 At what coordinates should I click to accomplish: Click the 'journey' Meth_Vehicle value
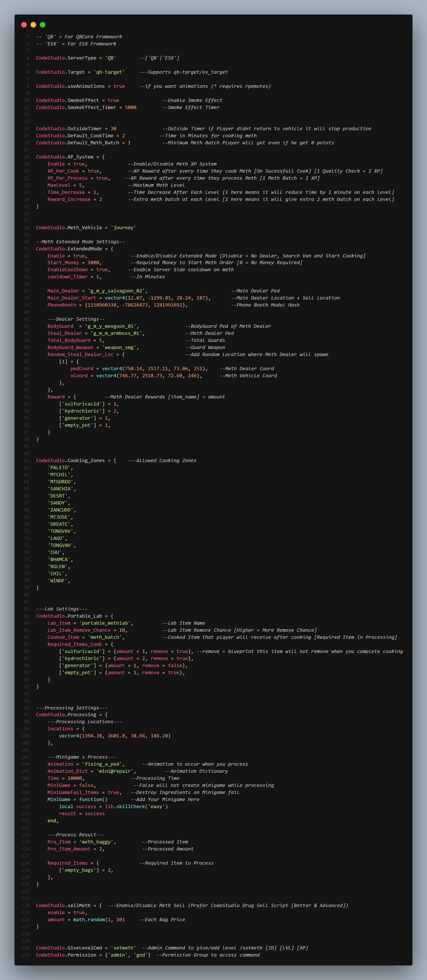click(x=124, y=227)
